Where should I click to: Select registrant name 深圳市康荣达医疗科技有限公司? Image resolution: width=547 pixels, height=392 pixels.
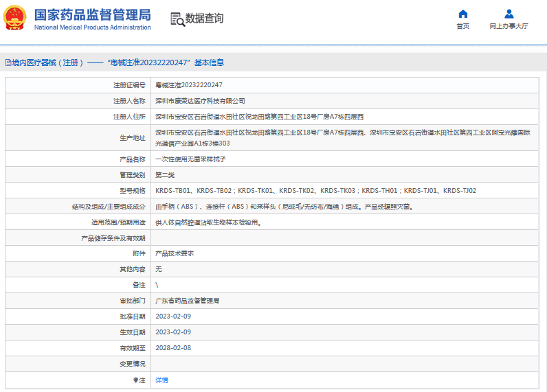tap(200, 101)
